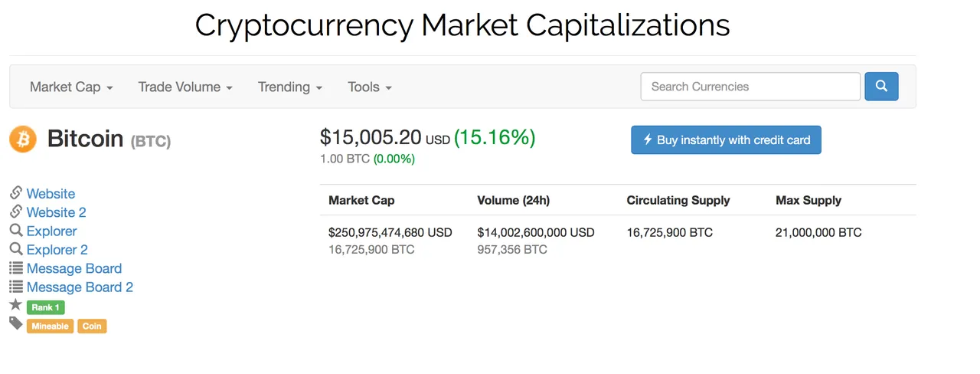Click the chain icon beside Website 2

(x=16, y=212)
